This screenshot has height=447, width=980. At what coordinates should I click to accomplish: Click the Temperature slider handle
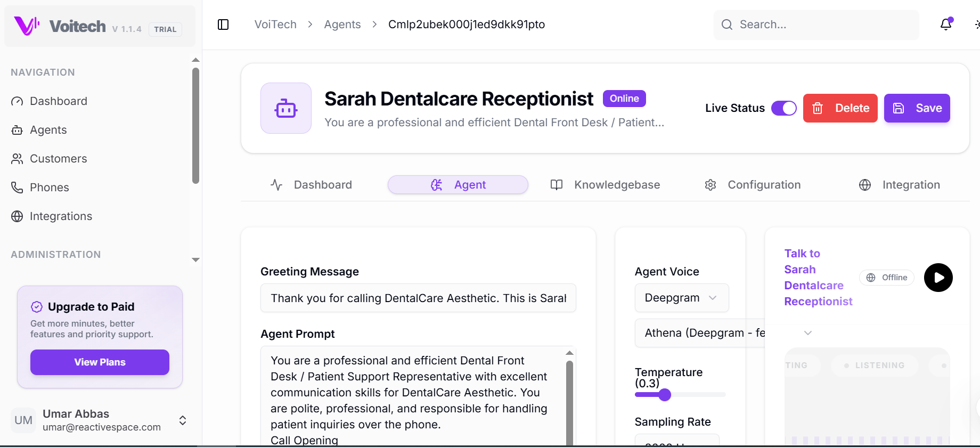665,395
